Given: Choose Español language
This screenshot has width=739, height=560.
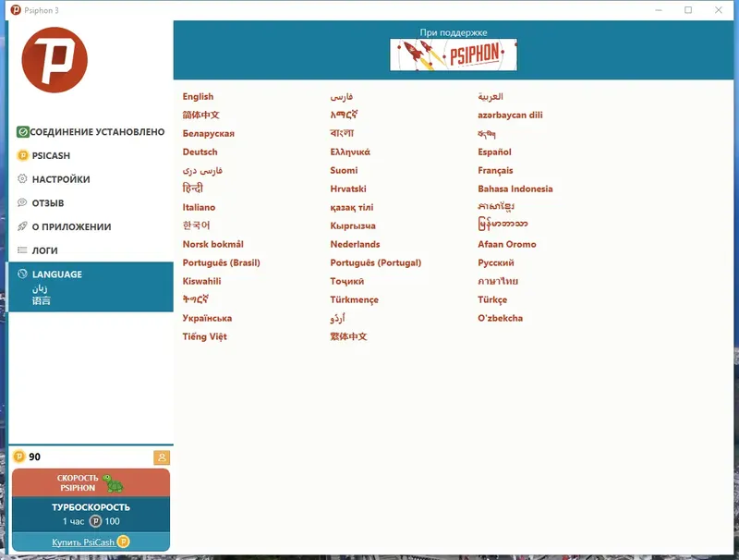Looking at the screenshot, I should point(494,152).
